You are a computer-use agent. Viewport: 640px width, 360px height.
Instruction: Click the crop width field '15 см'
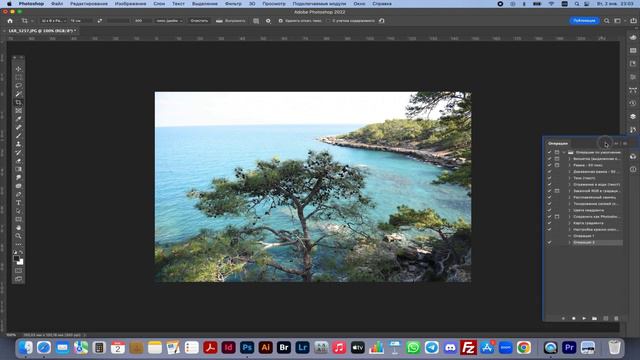click(81, 21)
